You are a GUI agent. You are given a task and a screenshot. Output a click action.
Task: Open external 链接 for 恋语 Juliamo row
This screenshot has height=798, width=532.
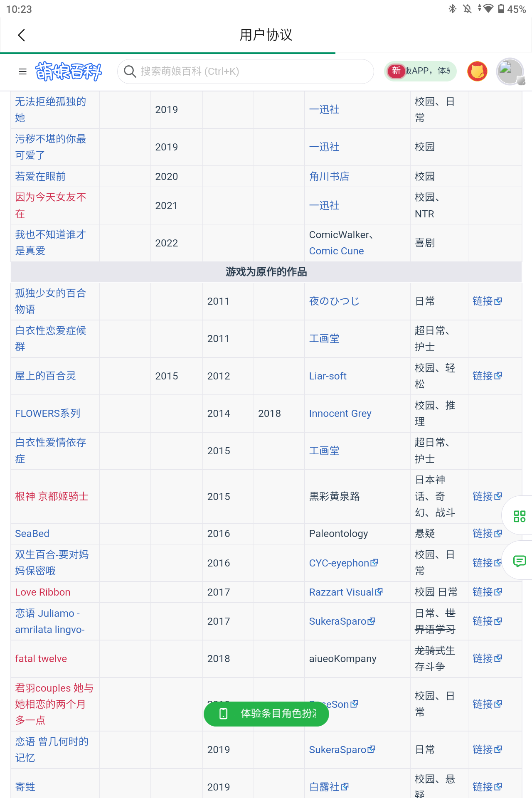487,621
